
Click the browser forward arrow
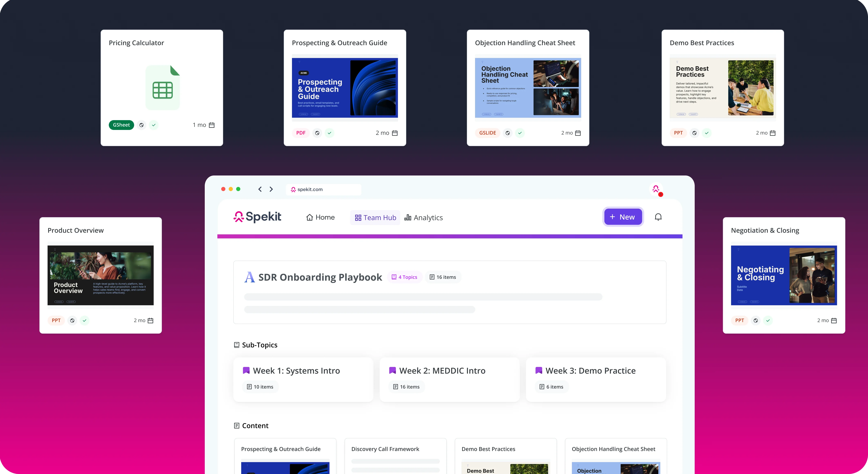(x=271, y=189)
